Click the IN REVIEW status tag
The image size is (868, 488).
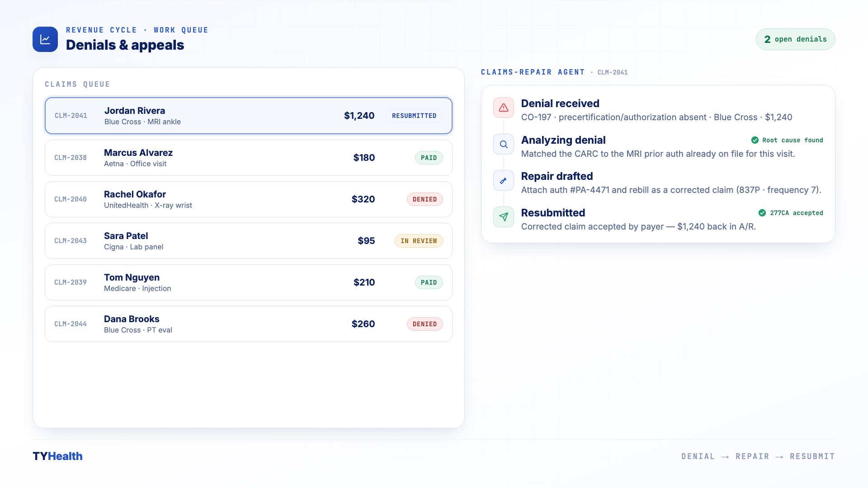coord(419,241)
